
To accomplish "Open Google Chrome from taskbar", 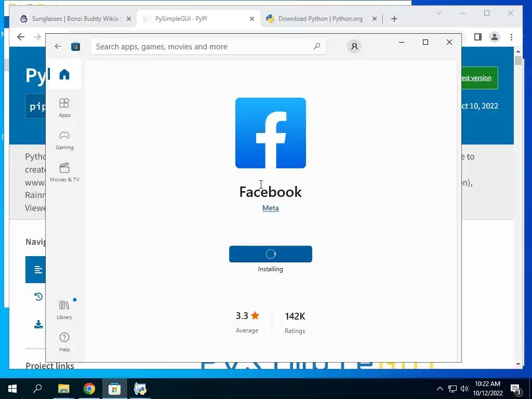I will [89, 389].
